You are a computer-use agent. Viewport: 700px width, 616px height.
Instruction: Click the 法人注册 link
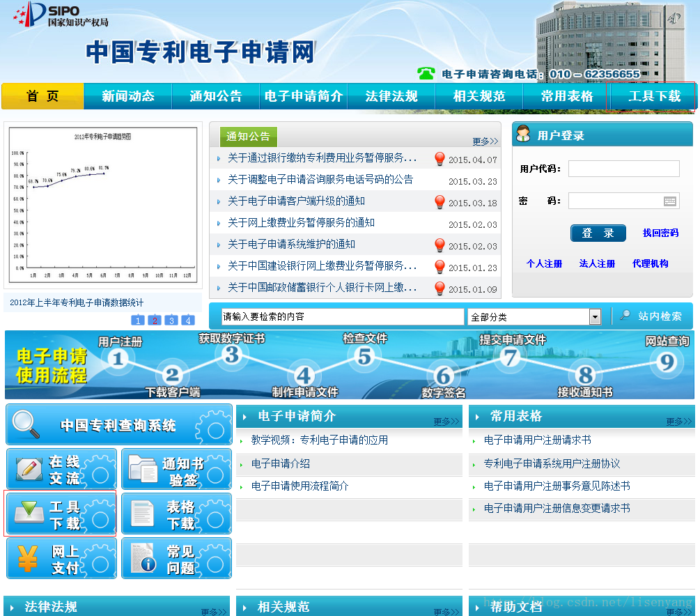pyautogui.click(x=597, y=263)
